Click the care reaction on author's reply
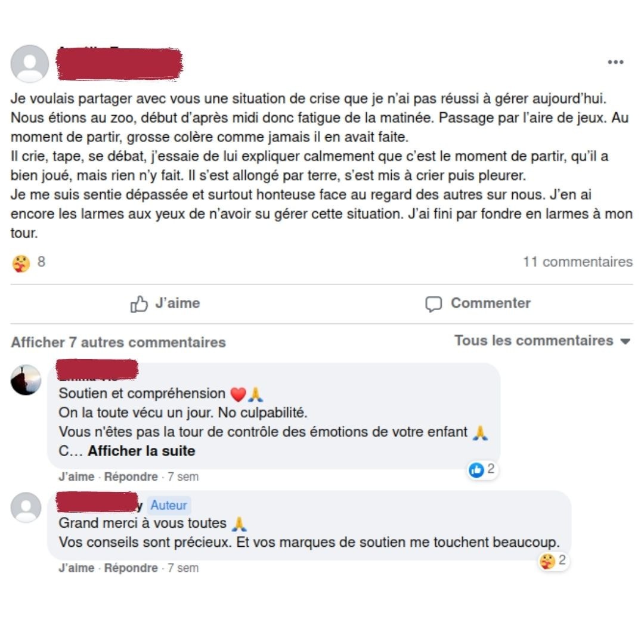 click(x=553, y=561)
